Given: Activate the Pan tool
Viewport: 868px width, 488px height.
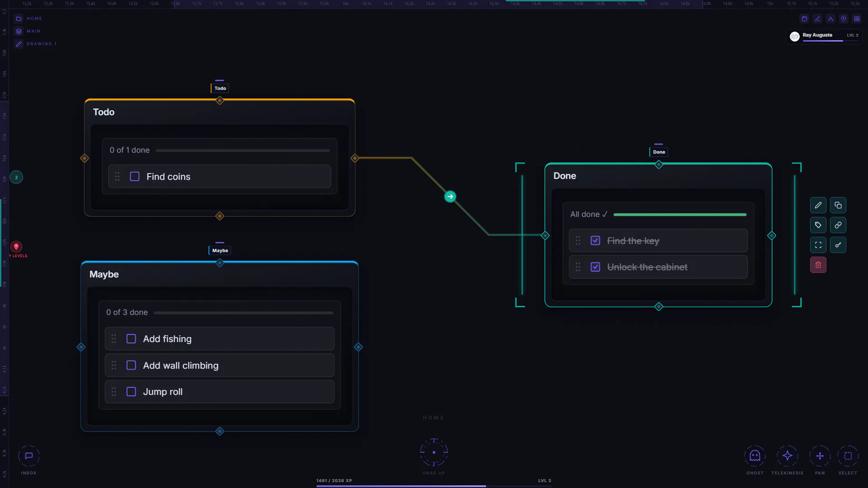Looking at the screenshot, I should click(820, 456).
